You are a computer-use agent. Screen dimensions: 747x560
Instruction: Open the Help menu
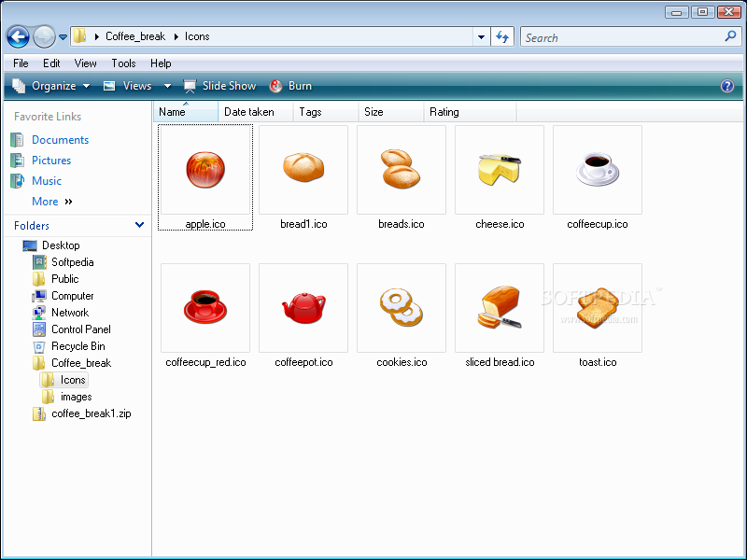pos(161,63)
